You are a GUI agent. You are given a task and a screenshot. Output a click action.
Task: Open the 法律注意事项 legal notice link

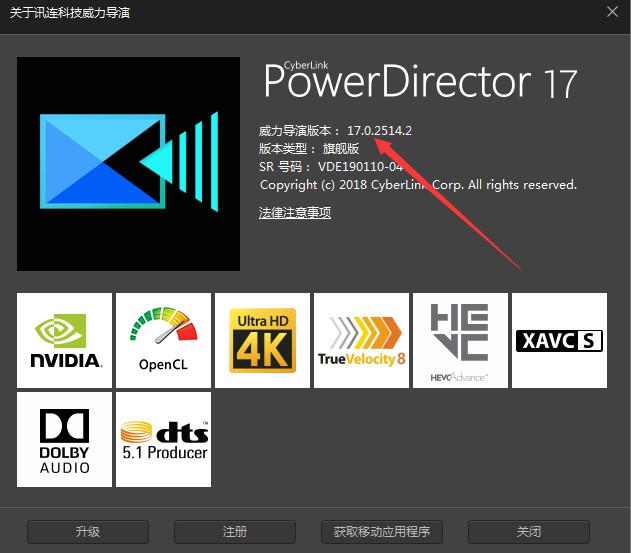(x=295, y=213)
